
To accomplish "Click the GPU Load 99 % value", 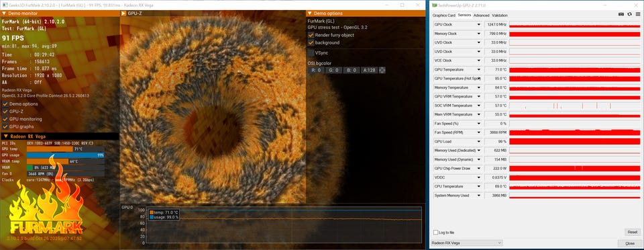I will [496, 141].
